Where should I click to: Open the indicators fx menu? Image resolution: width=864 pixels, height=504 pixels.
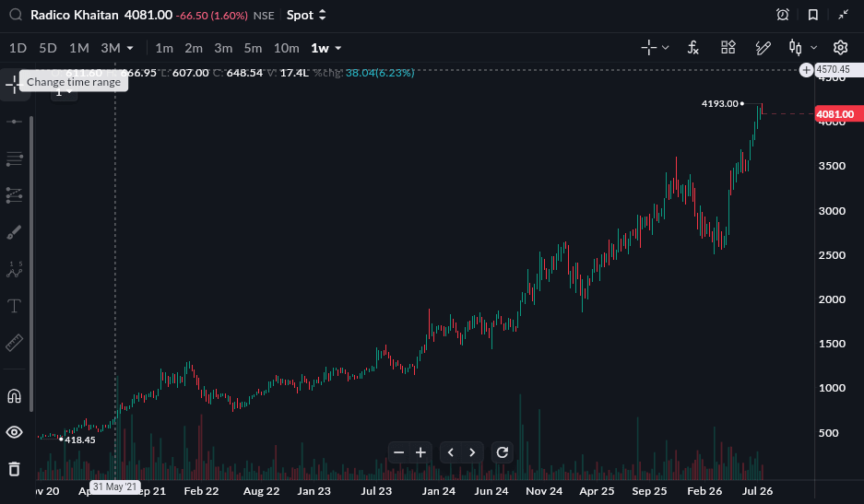click(693, 48)
